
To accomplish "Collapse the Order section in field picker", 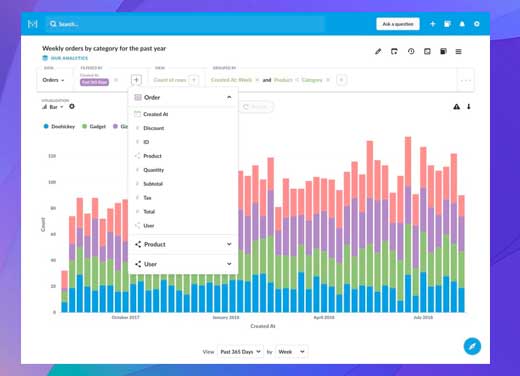I will [x=229, y=97].
